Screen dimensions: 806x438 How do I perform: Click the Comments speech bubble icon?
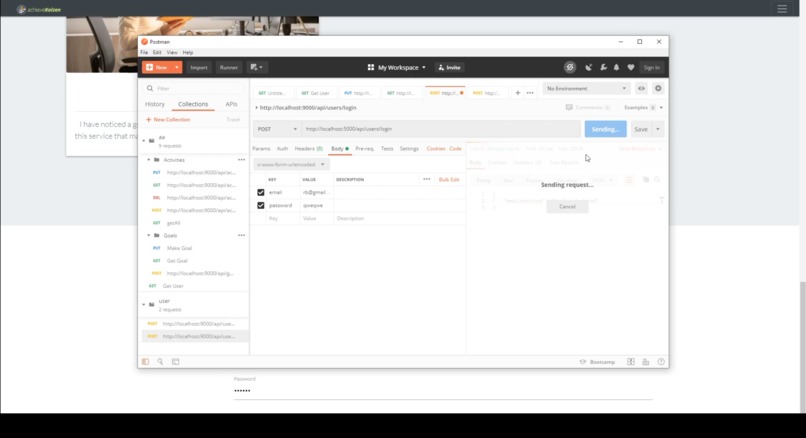click(x=569, y=107)
